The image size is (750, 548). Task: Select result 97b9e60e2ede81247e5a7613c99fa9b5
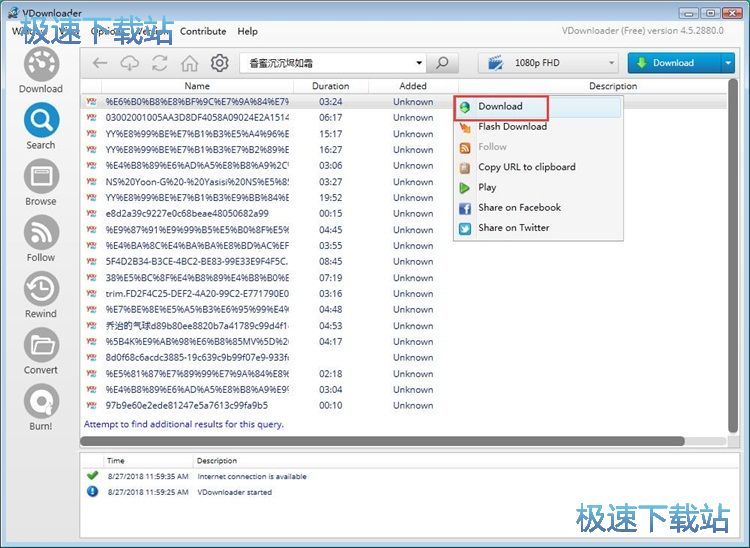[187, 406]
